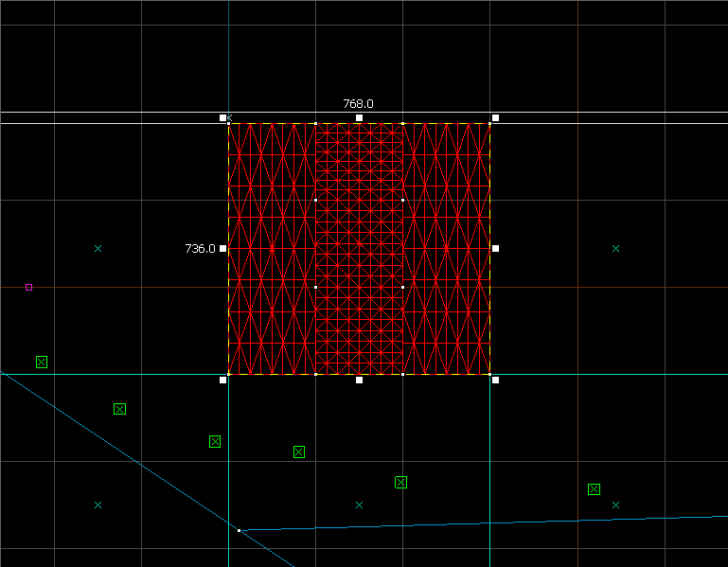Click the 736.0 height dimension label
Viewport: 728px width, 567px height.
click(x=200, y=248)
